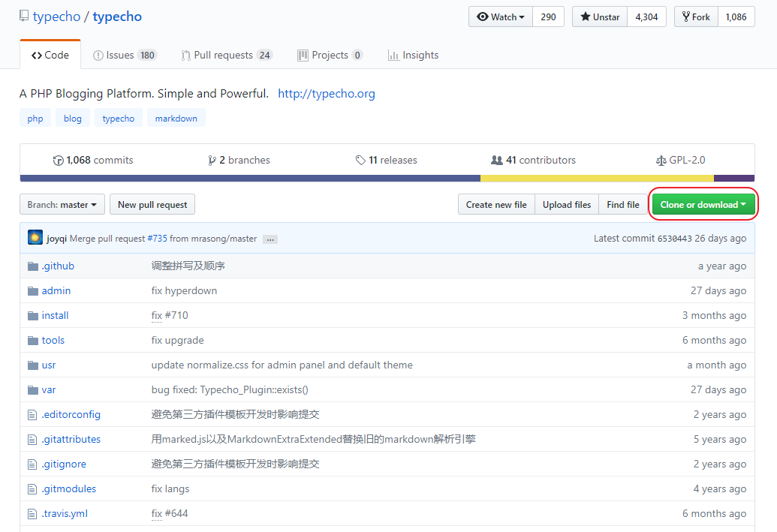View the 4,304 stargazers count
This screenshot has height=532, width=777.
pos(646,17)
